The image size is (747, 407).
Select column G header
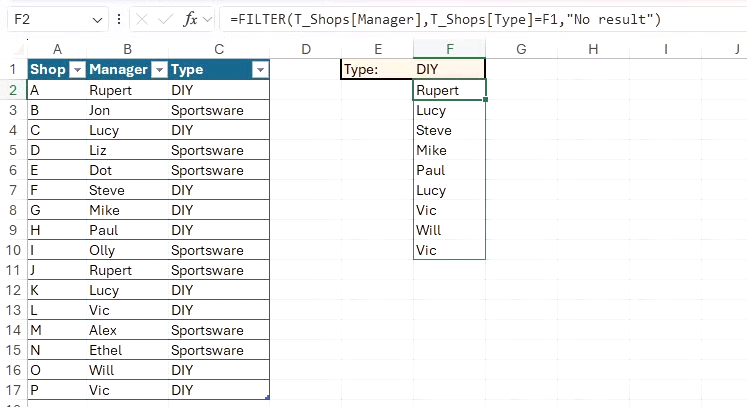[522, 49]
